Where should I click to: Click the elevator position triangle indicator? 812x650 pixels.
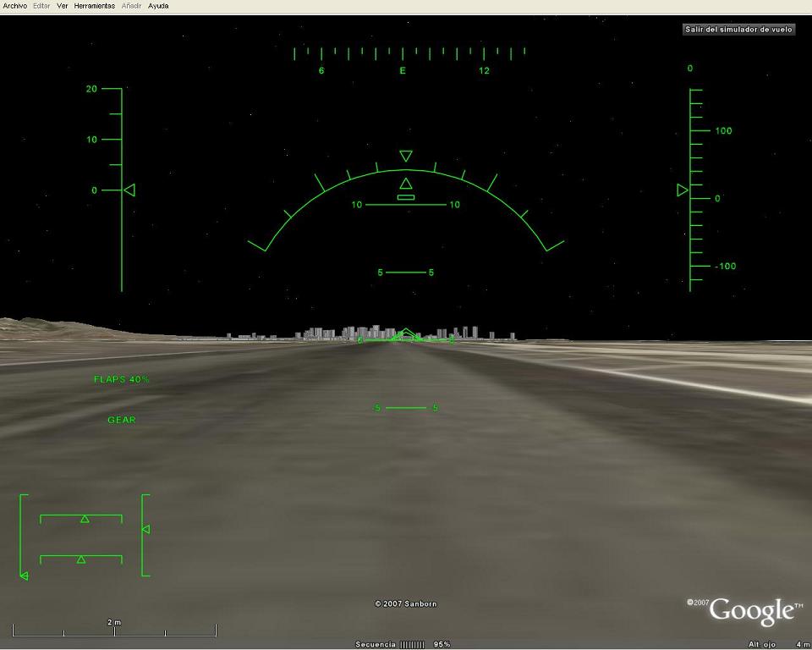point(145,530)
